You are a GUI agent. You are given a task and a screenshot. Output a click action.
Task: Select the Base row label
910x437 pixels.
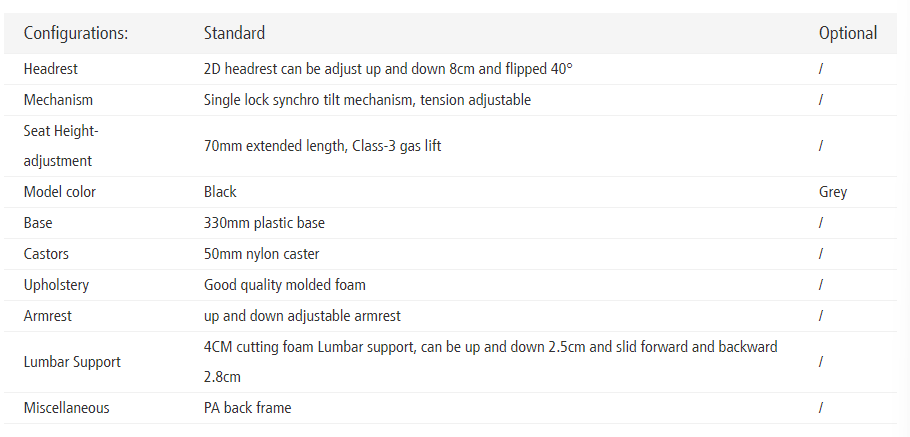[40, 223]
